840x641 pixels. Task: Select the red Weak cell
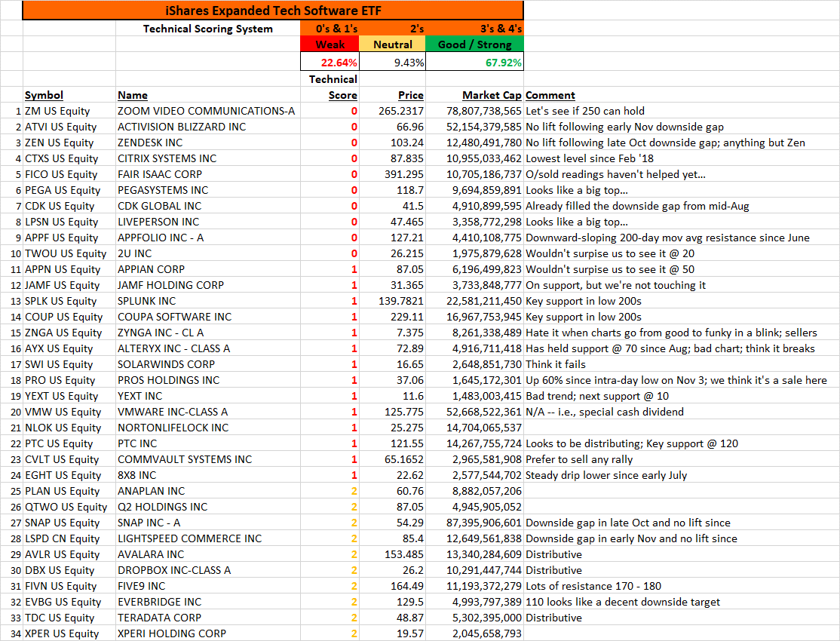[330, 44]
